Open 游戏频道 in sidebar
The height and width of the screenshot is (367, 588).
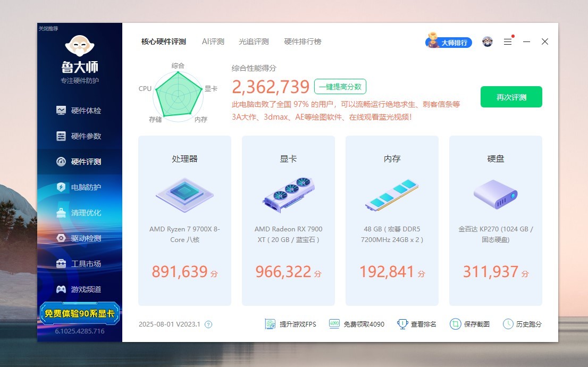[80, 289]
